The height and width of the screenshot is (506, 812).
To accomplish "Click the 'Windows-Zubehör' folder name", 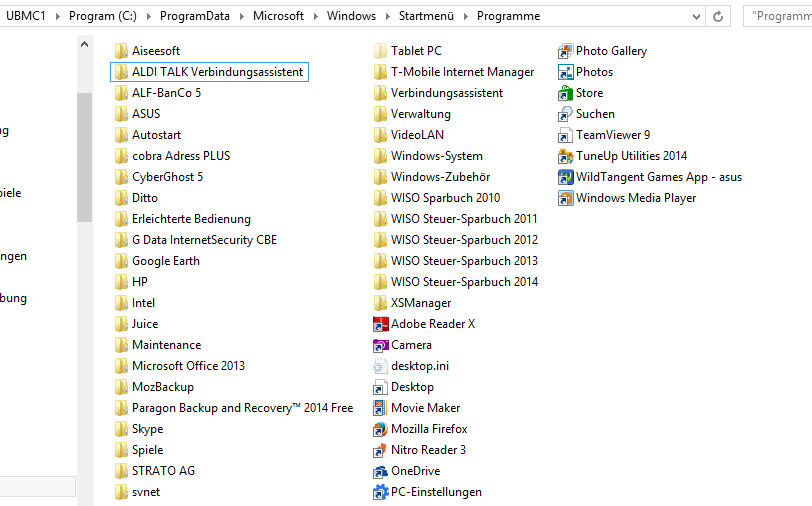I will pos(440,177).
